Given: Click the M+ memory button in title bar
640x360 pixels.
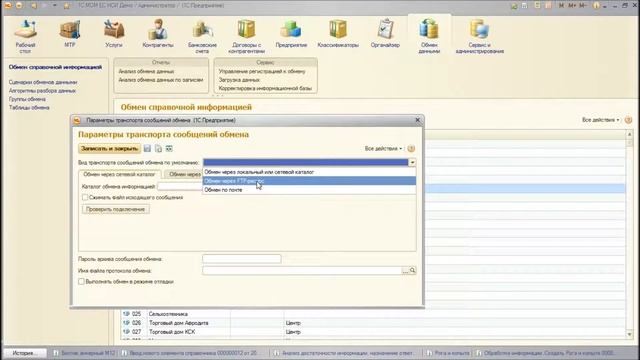Looking at the screenshot, I should [x=572, y=6].
